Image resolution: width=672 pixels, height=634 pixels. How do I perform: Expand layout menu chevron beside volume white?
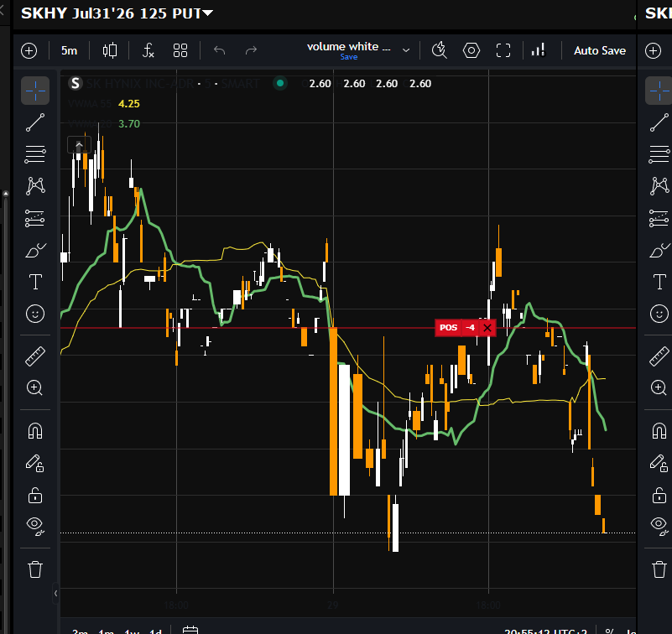406,50
